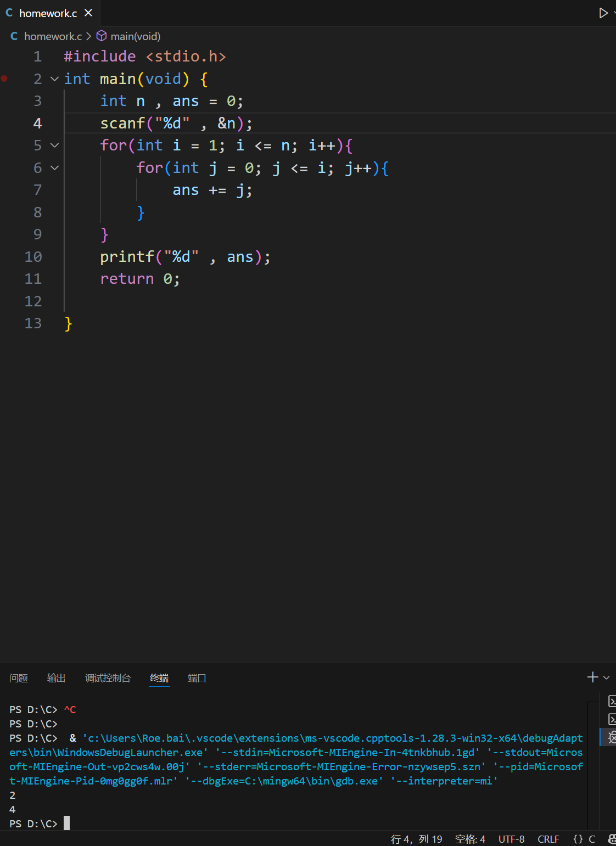Collapse the main function fold on line 2

tap(54, 79)
